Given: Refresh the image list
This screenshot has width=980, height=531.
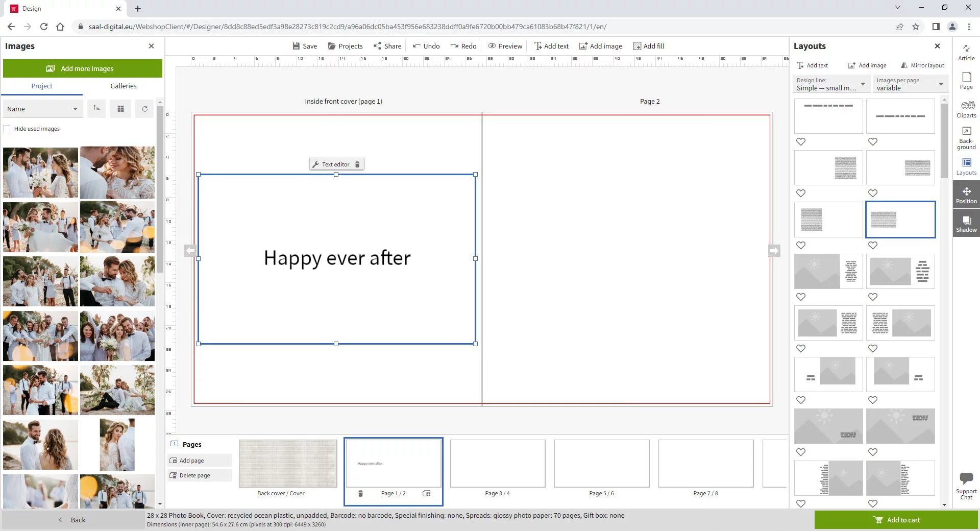Looking at the screenshot, I should 144,109.
